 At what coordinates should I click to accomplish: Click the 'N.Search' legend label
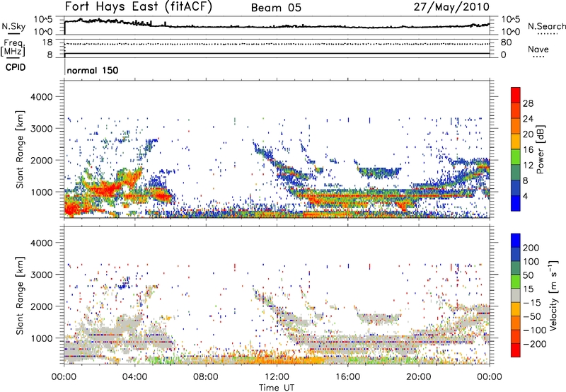pos(546,26)
